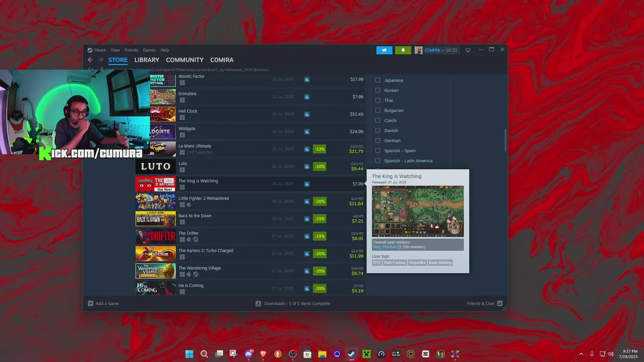Open taskbar Search
Image resolution: width=644 pixels, height=362 pixels.
pyautogui.click(x=204, y=354)
